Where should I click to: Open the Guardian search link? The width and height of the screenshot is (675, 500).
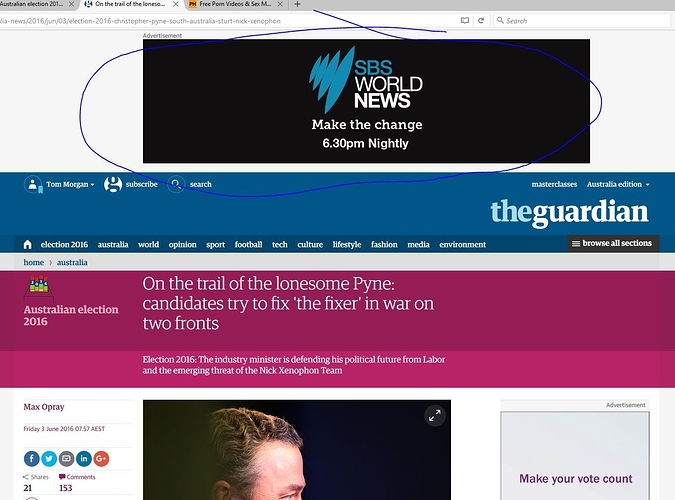[201, 184]
